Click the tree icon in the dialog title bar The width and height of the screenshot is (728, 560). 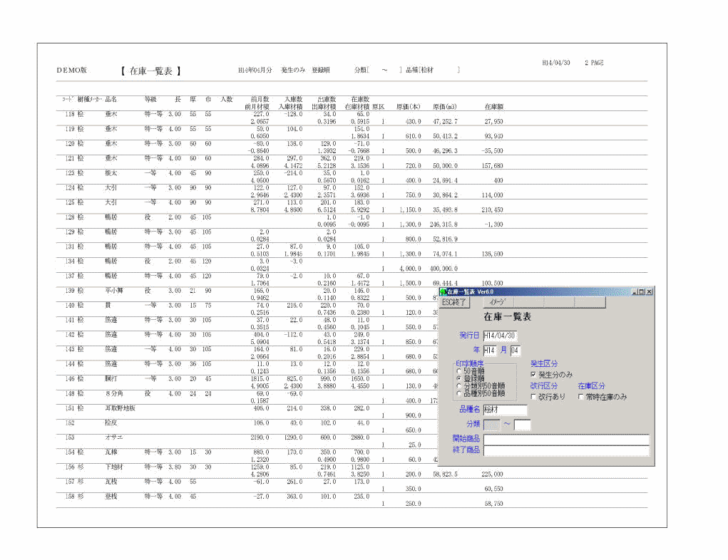pyautogui.click(x=444, y=292)
